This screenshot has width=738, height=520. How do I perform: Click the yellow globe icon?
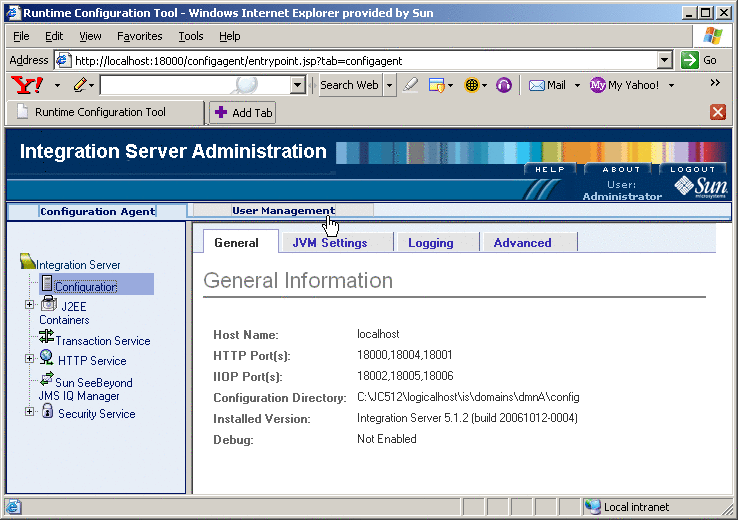(x=471, y=85)
